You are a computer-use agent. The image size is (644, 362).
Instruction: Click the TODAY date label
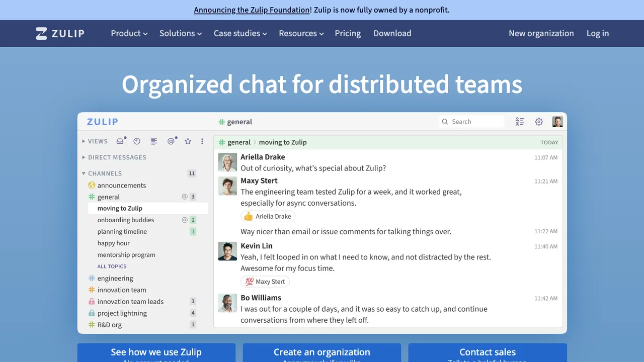tap(549, 142)
